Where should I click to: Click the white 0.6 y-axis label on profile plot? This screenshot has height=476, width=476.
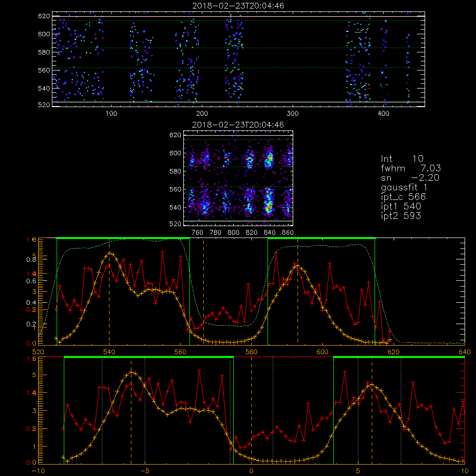point(30,281)
